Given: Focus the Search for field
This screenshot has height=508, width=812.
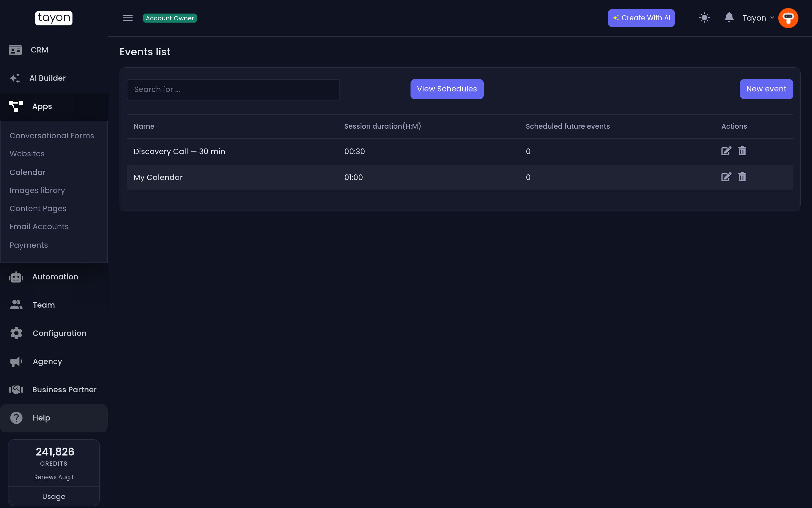Looking at the screenshot, I should [233, 89].
